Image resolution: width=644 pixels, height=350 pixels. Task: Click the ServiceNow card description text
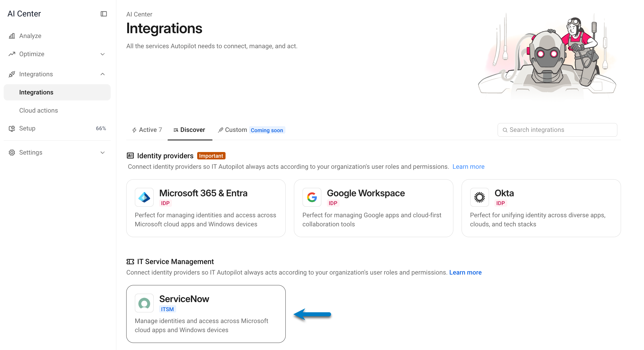(x=201, y=326)
